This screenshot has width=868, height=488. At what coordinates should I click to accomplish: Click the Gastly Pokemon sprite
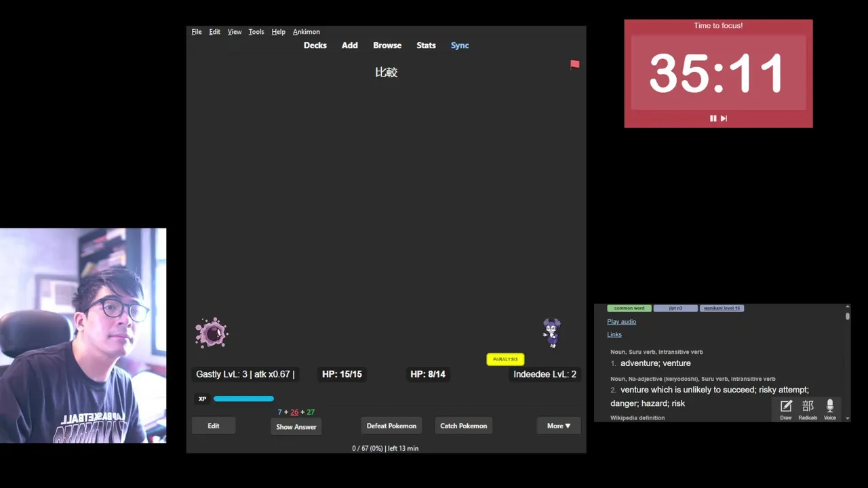pos(212,333)
